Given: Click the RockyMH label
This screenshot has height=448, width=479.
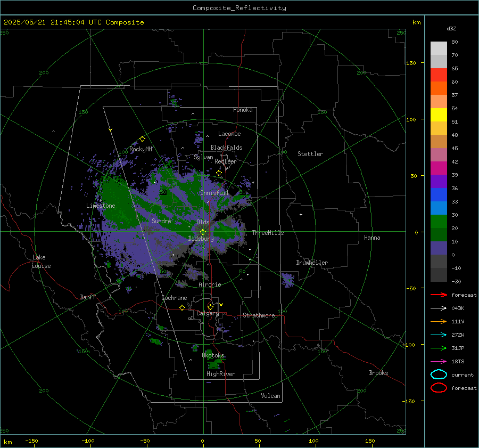Looking at the screenshot, I should pos(141,149).
